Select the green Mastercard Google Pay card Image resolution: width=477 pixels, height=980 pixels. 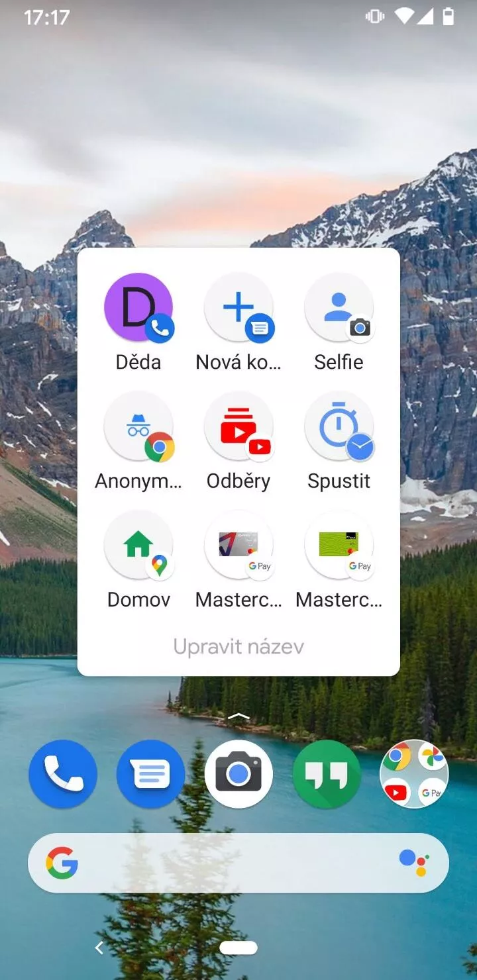[x=339, y=545]
